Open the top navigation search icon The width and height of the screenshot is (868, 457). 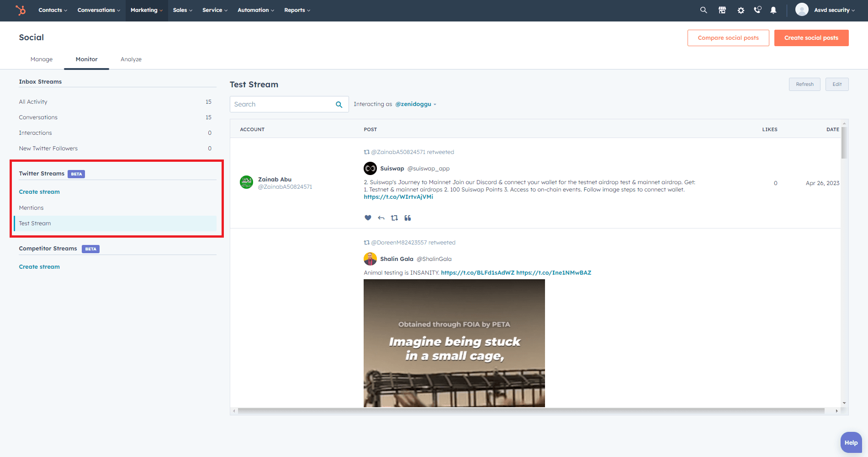(704, 10)
